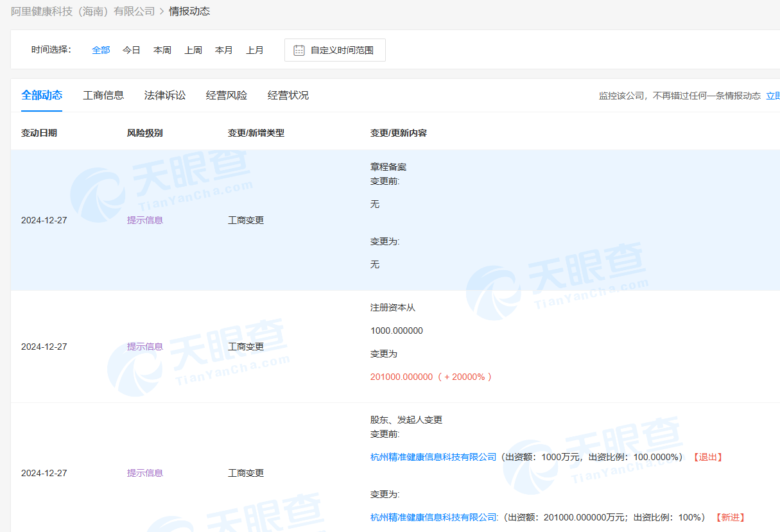
Task: Click the 风险级别 column header
Action: click(145, 133)
